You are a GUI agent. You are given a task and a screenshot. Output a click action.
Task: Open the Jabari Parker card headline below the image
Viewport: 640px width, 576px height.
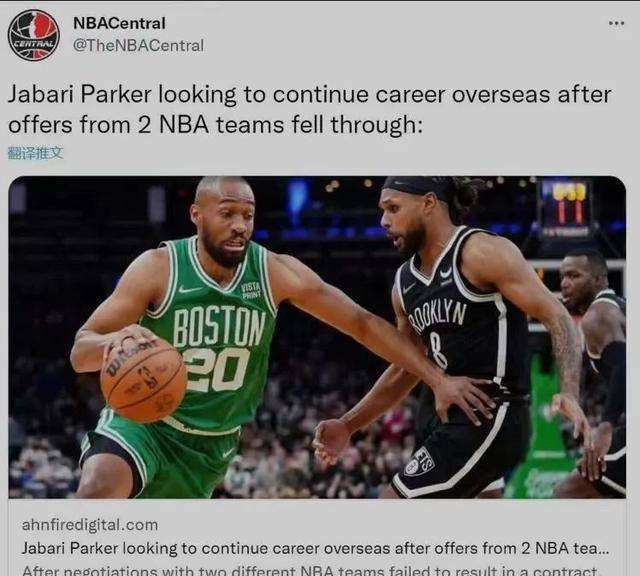tap(315, 548)
